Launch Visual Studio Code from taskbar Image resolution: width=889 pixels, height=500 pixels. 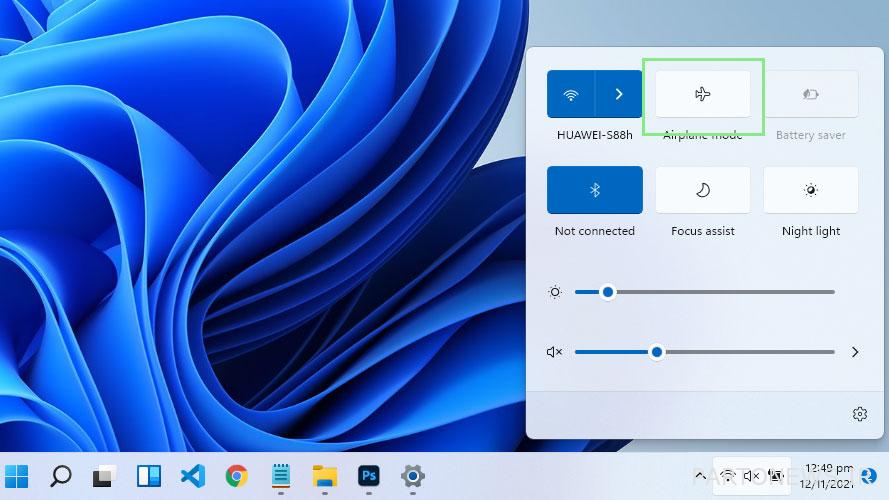point(192,476)
